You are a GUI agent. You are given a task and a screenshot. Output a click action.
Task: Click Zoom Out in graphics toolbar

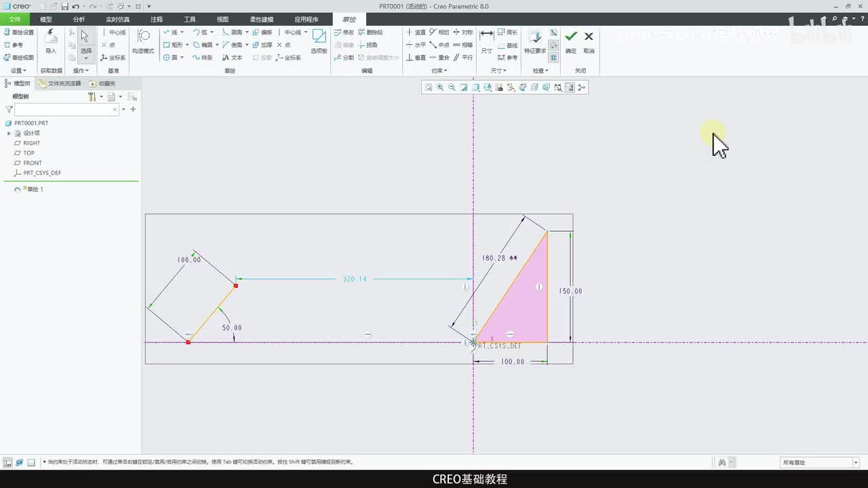pyautogui.click(x=452, y=87)
